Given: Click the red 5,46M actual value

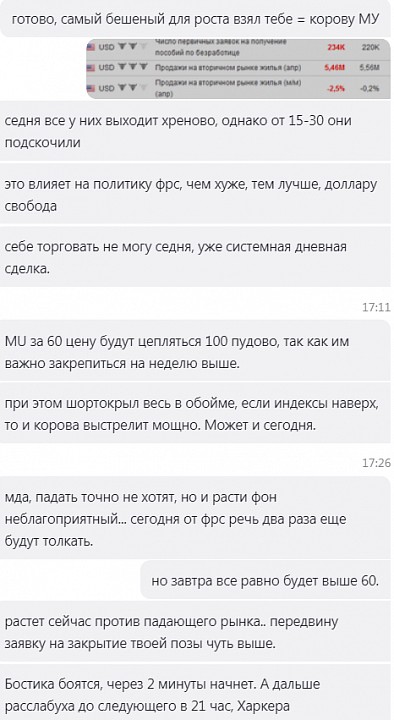Looking at the screenshot, I should point(335,68).
